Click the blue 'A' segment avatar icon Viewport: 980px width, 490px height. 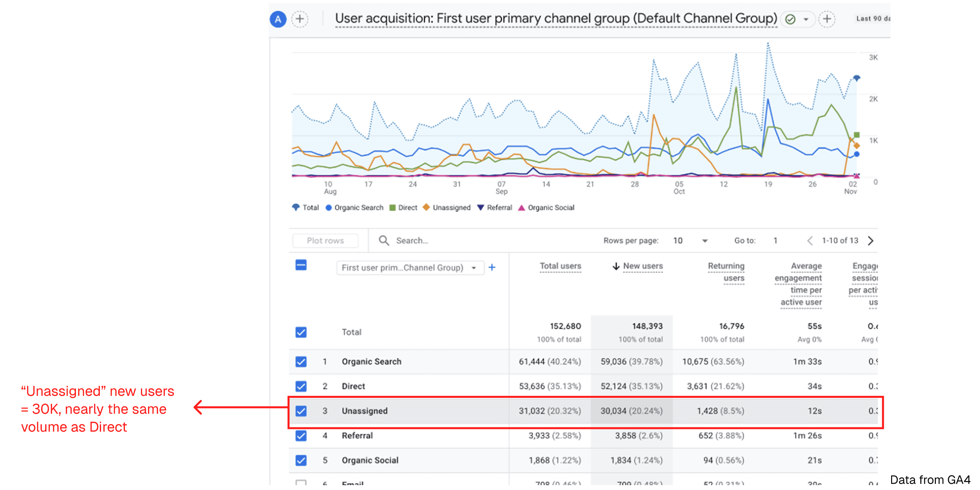tap(278, 19)
